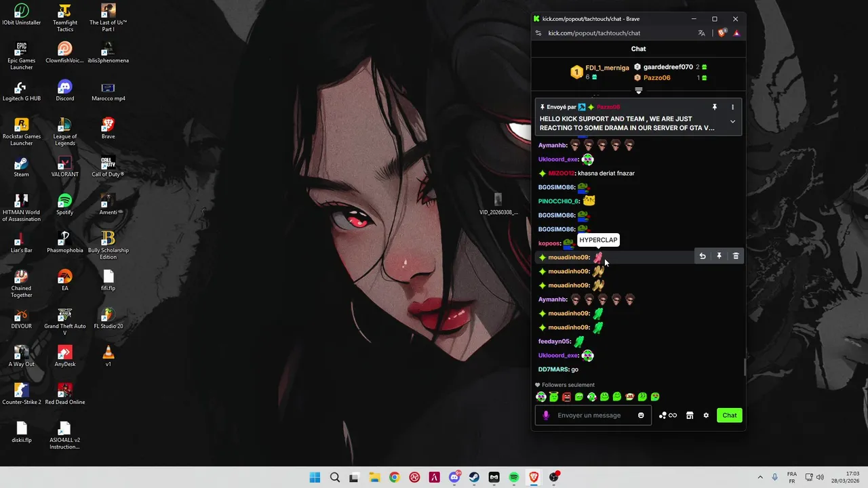Image resolution: width=868 pixels, height=488 pixels.
Task: Pin the hovered mouadinho09 message
Action: pos(719,256)
